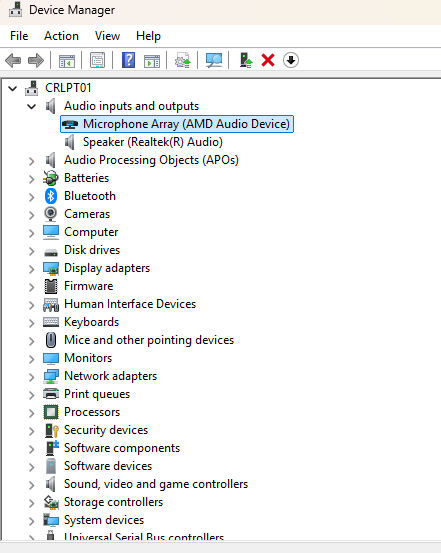441x553 pixels.
Task: Click the Mice and other pointing devices icon
Action: point(51,340)
